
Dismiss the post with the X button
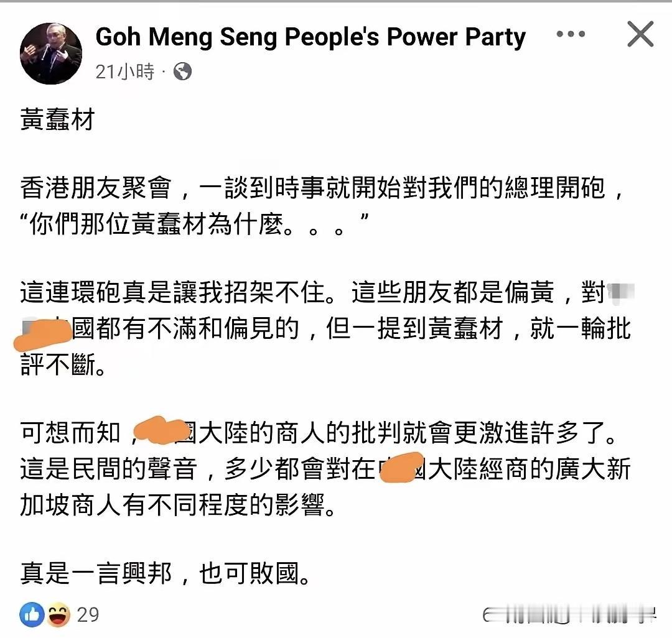pos(640,35)
